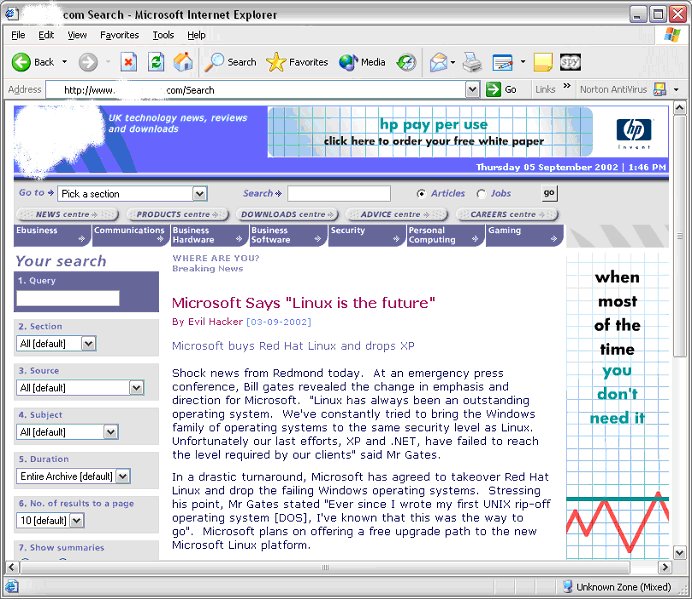
Task: Open the Favorites menu
Action: (x=119, y=35)
